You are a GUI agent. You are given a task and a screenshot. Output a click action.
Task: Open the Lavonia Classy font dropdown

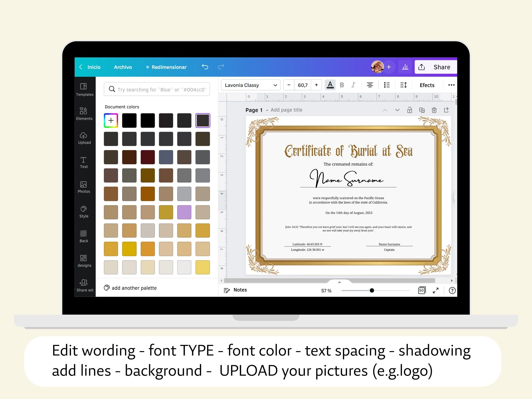250,85
